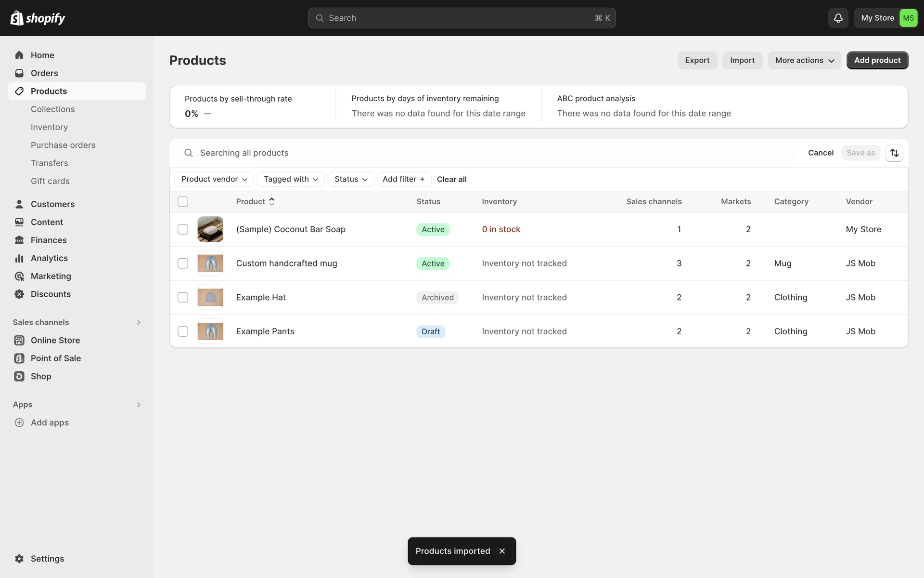Open the Product vendor filter dropdown
This screenshot has height=578, width=924.
[x=214, y=179]
